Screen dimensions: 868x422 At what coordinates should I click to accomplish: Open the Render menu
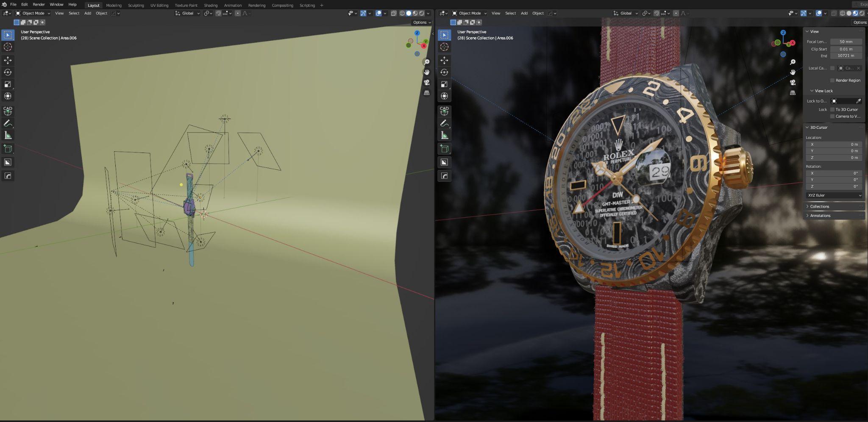[39, 5]
